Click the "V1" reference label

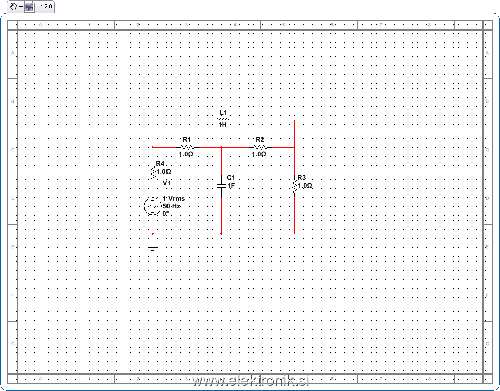167,183
